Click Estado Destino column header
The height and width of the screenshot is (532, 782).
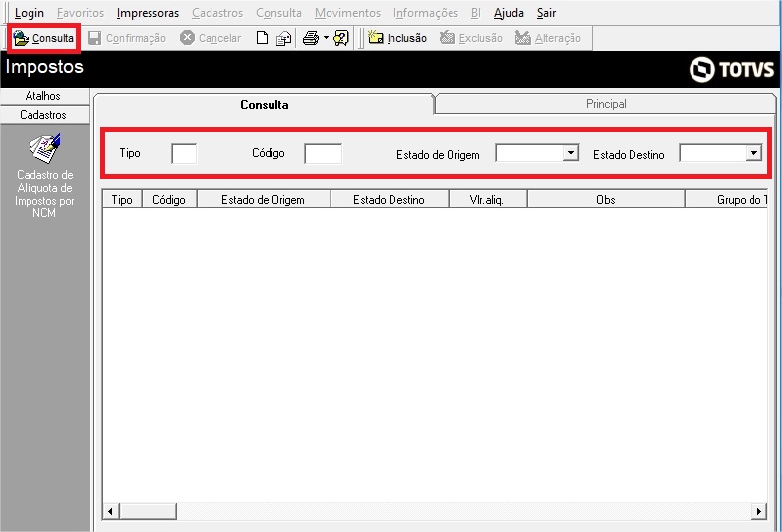[x=389, y=199]
